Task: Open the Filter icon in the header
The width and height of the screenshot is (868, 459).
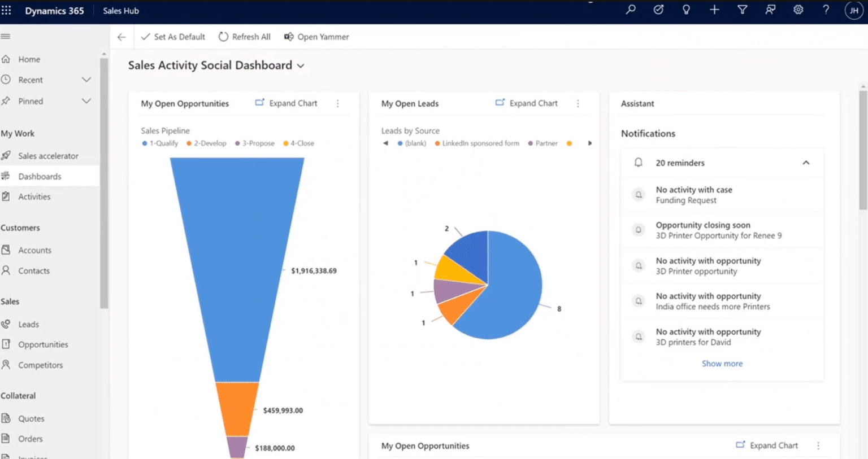Action: click(x=742, y=10)
